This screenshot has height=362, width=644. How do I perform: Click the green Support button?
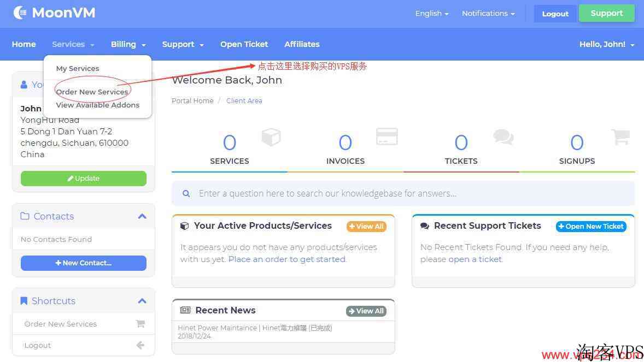tap(607, 13)
